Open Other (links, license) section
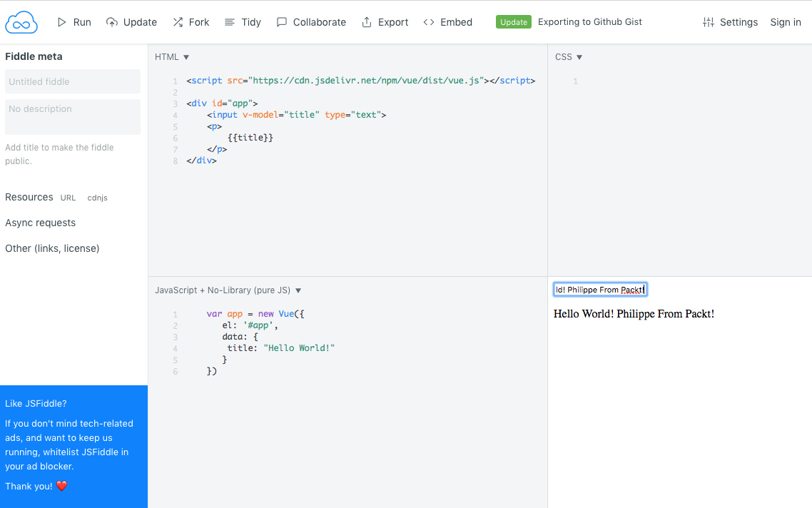The image size is (812, 508). pyautogui.click(x=52, y=248)
